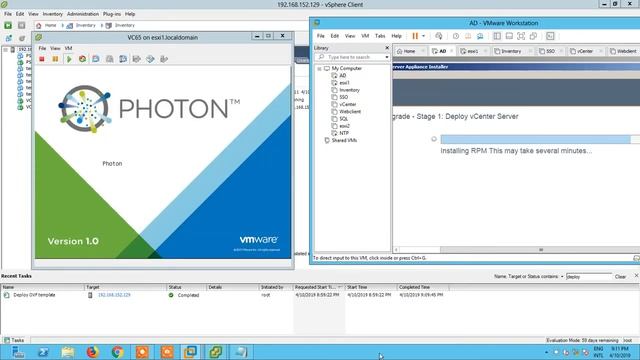Select SQL VM in the Library tree

[343, 119]
